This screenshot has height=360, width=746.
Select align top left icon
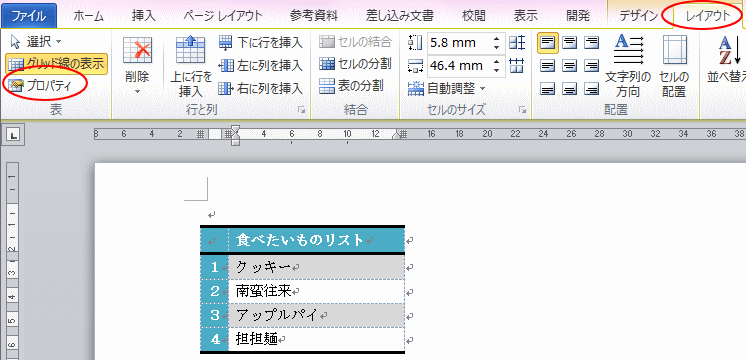548,42
